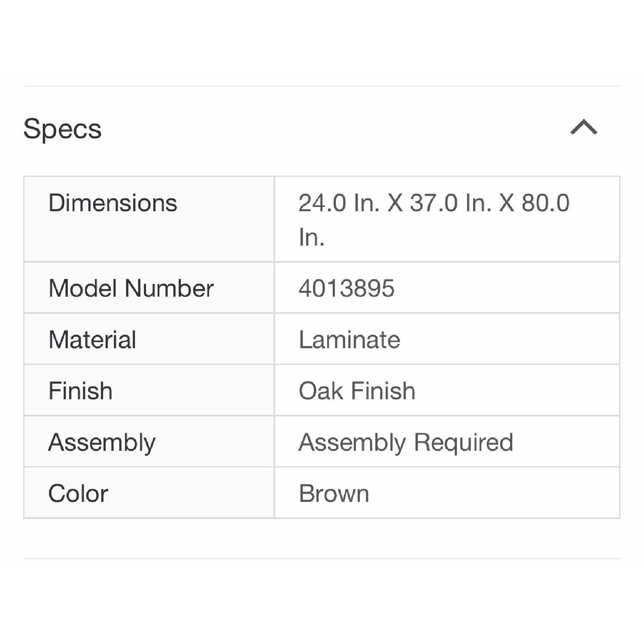
Task: Click the Assembly Required value
Action: tap(406, 442)
